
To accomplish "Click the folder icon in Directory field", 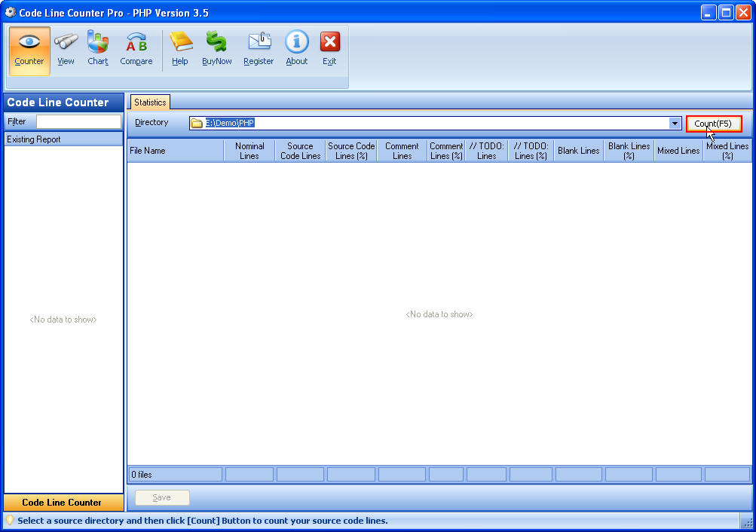I will coord(196,124).
